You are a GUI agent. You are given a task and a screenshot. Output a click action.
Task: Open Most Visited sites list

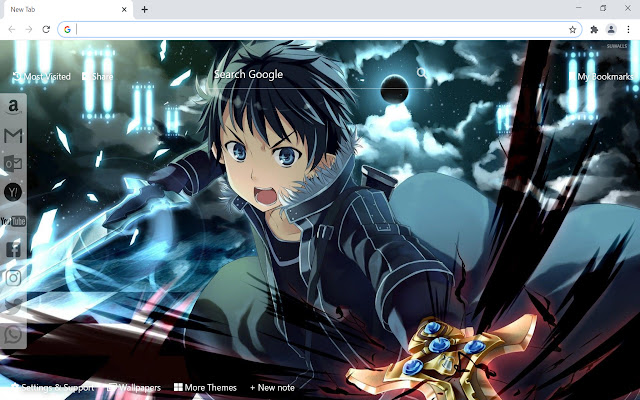coord(42,76)
